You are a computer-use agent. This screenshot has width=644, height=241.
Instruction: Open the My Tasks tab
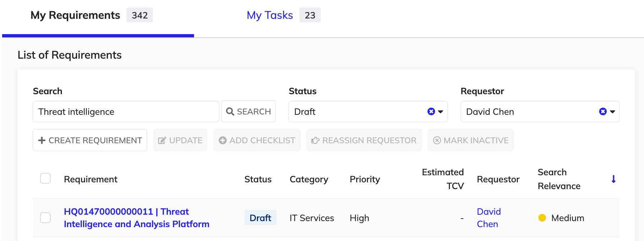[270, 15]
